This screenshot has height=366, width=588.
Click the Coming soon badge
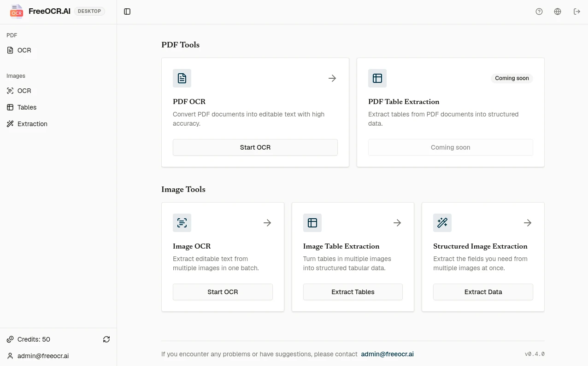tap(512, 78)
